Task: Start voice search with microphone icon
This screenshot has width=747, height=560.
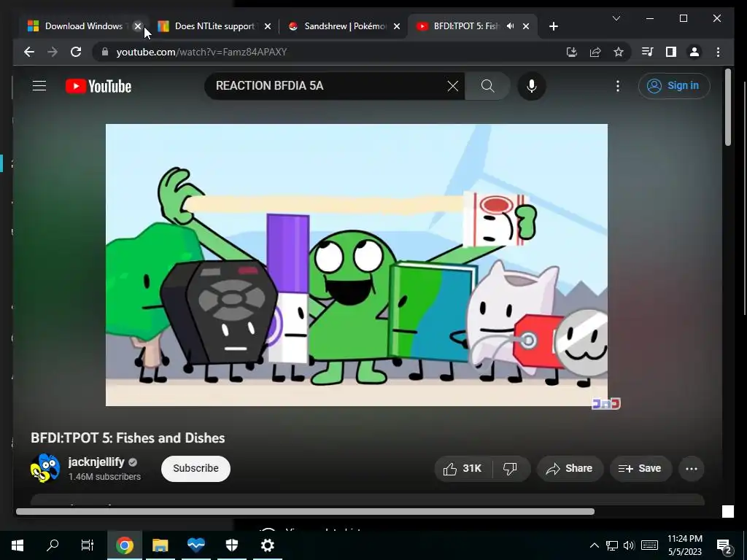Action: click(532, 86)
